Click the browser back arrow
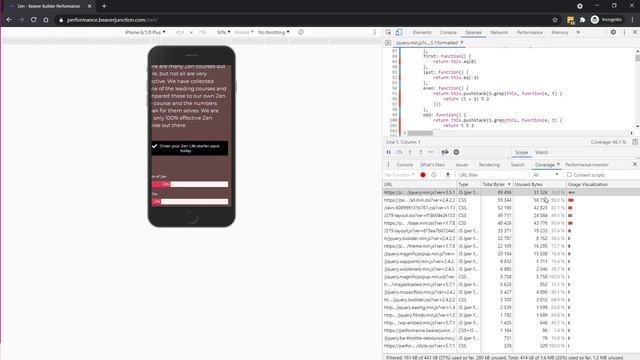 click(9, 20)
